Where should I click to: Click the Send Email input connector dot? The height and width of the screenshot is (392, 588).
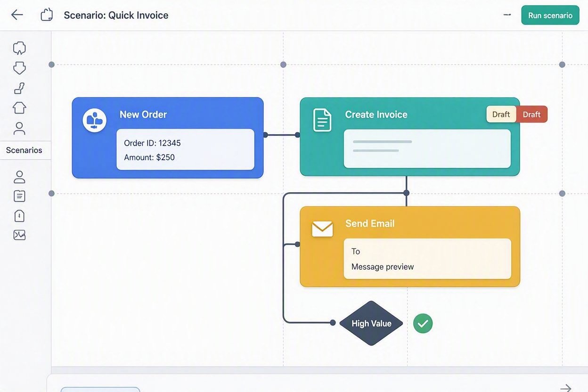pos(297,244)
